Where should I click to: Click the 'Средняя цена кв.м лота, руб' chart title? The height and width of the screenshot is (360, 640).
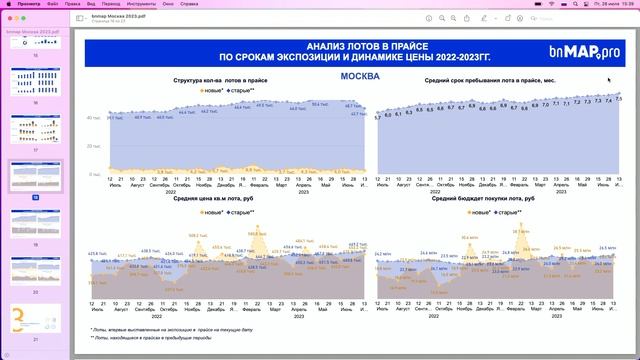(x=213, y=198)
